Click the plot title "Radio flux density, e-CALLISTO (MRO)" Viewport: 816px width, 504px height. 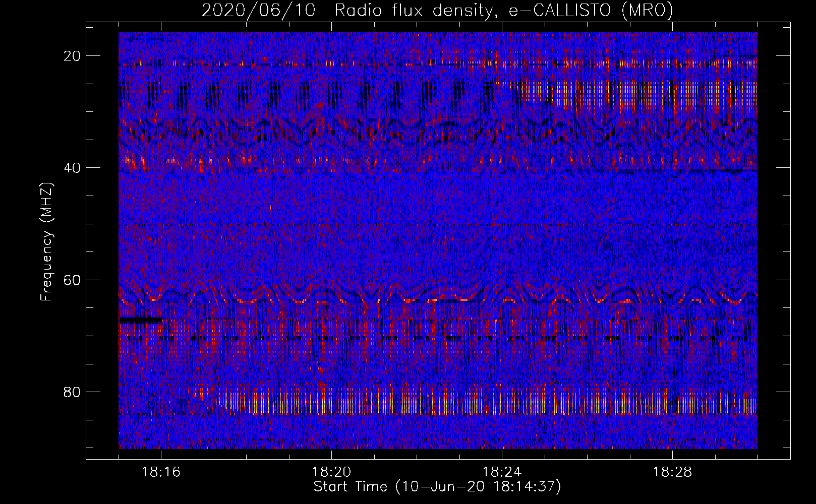(504, 10)
